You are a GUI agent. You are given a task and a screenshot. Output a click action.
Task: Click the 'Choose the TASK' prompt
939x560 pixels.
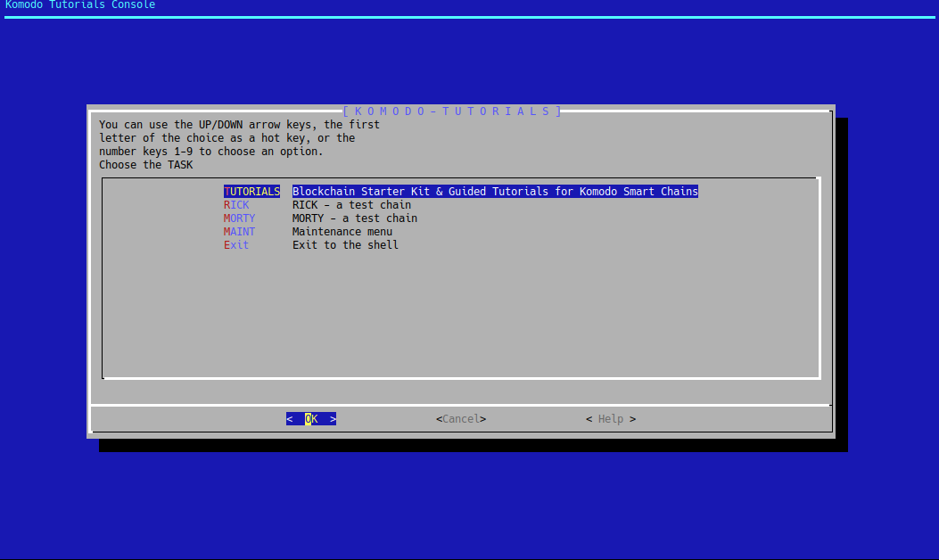click(x=145, y=165)
